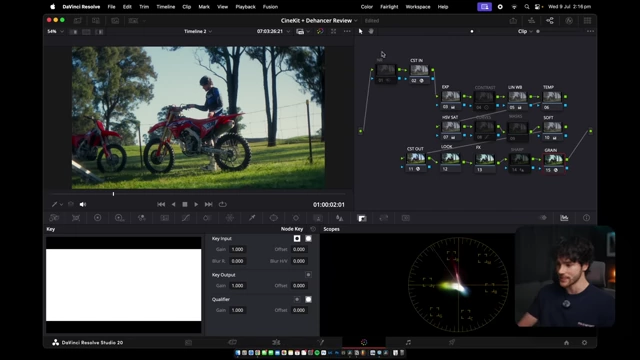Open the Tracker palette

pyautogui.click(x=296, y=218)
